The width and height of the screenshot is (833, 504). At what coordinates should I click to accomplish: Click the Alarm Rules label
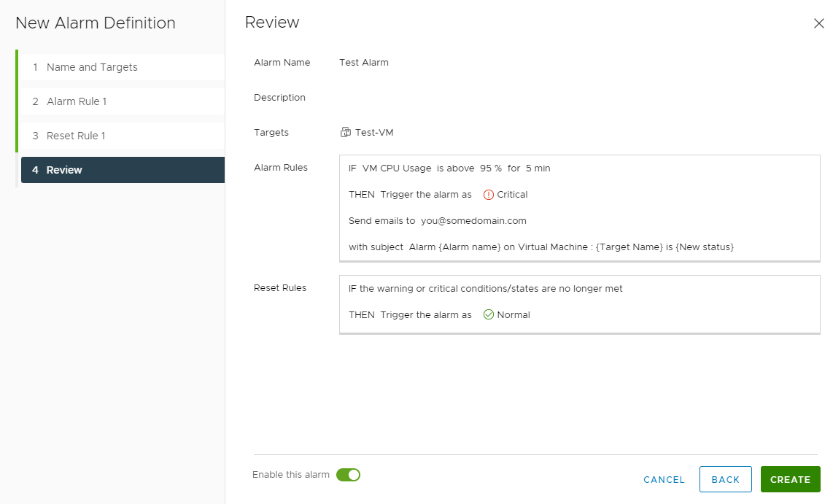(281, 167)
